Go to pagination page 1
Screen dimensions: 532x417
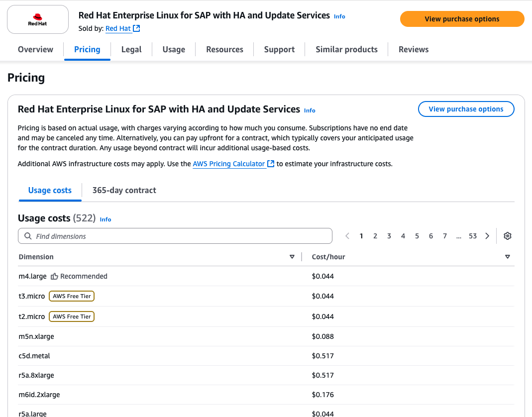point(361,236)
